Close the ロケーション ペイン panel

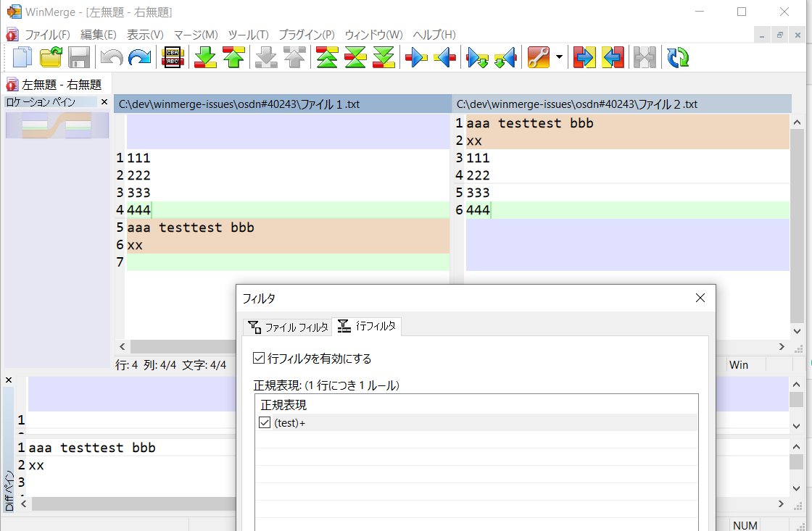[x=104, y=102]
